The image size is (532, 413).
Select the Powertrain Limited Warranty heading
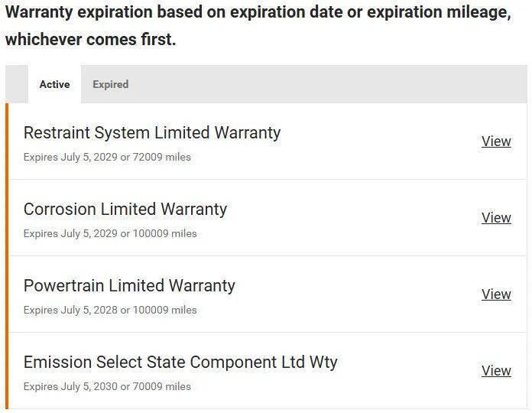click(x=129, y=285)
